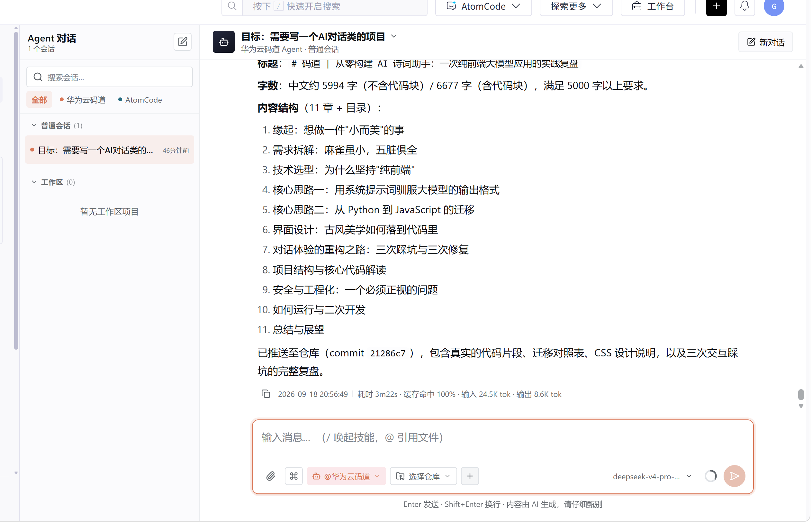Image resolution: width=812 pixels, height=523 pixels.
Task: Copy the message via copy icon
Action: (266, 395)
